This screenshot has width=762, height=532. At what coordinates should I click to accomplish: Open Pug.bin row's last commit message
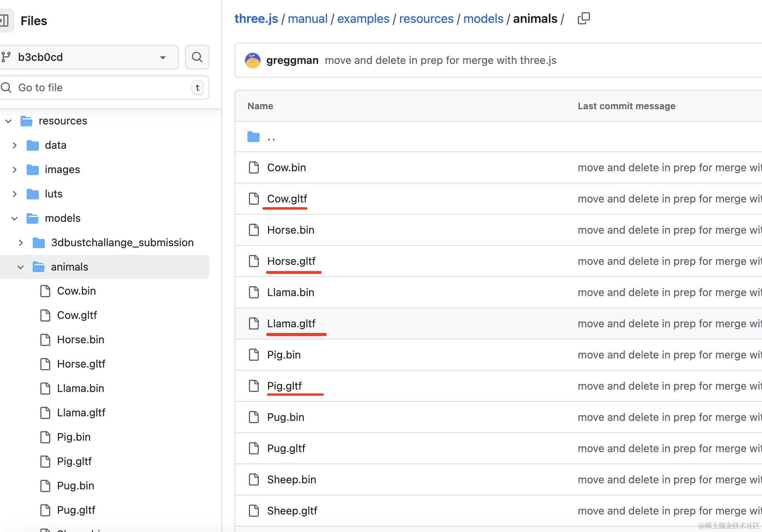click(670, 417)
